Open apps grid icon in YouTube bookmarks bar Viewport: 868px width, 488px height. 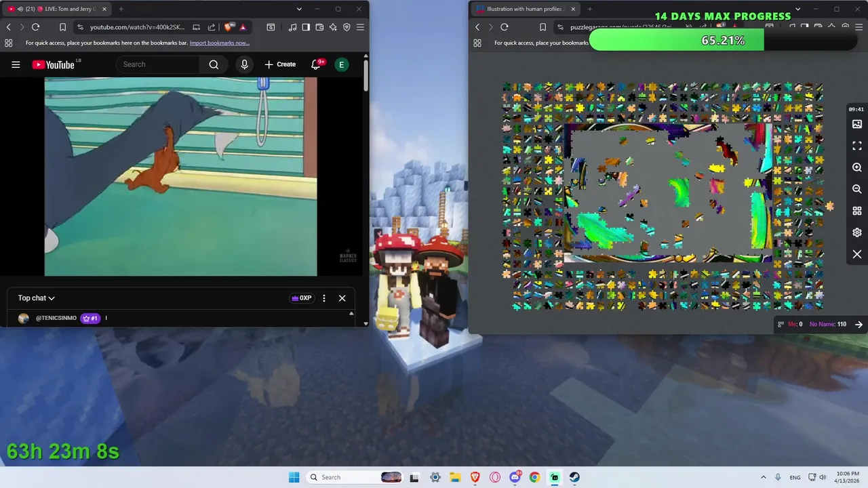9,43
